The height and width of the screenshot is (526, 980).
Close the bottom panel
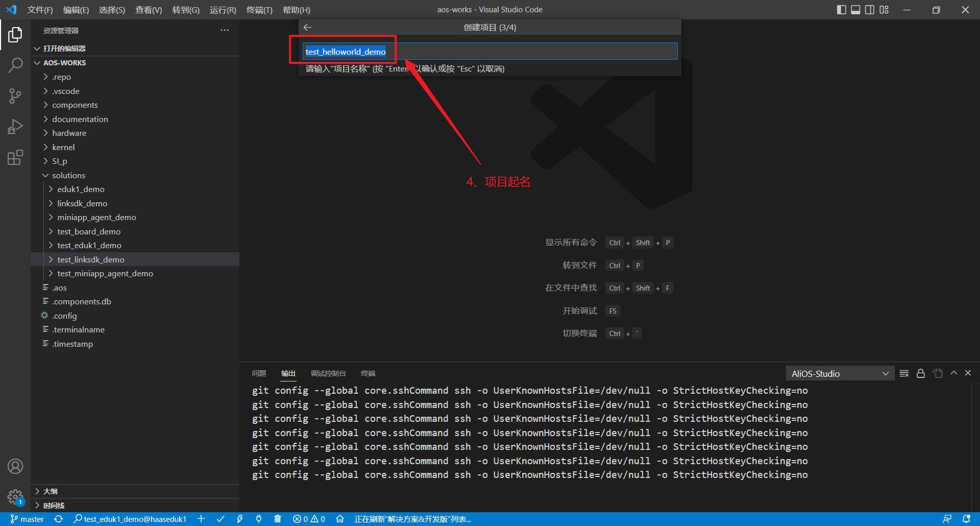click(968, 373)
